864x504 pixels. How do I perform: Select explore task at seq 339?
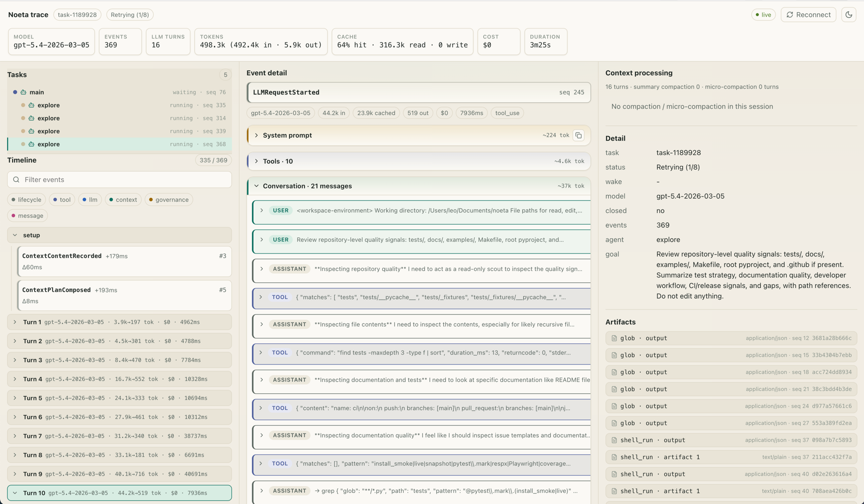point(120,131)
